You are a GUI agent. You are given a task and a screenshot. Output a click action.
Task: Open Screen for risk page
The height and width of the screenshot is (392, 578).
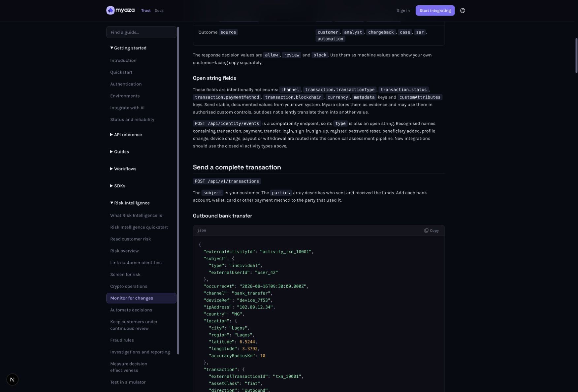125,275
